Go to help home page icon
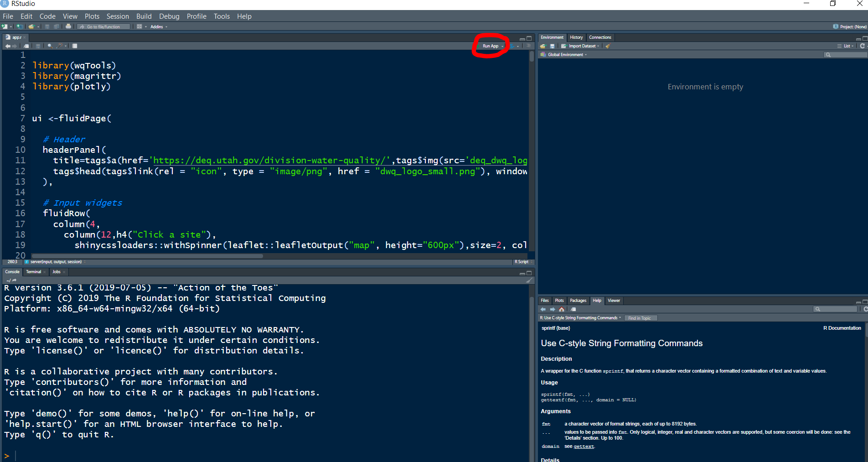 [x=562, y=309]
